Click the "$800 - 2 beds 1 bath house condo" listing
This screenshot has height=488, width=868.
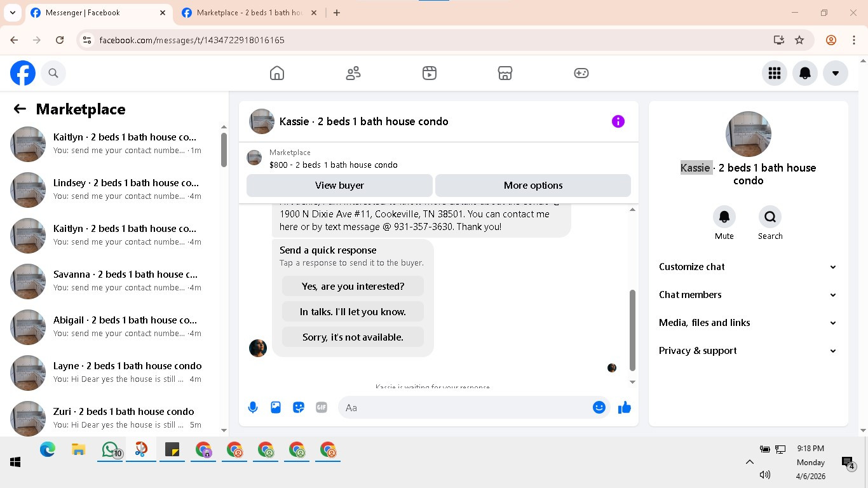pyautogui.click(x=334, y=165)
